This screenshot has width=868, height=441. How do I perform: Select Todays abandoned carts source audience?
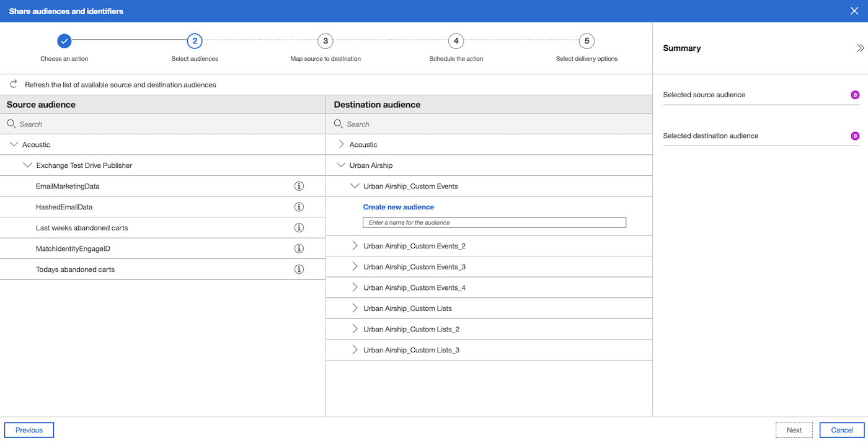pos(75,269)
